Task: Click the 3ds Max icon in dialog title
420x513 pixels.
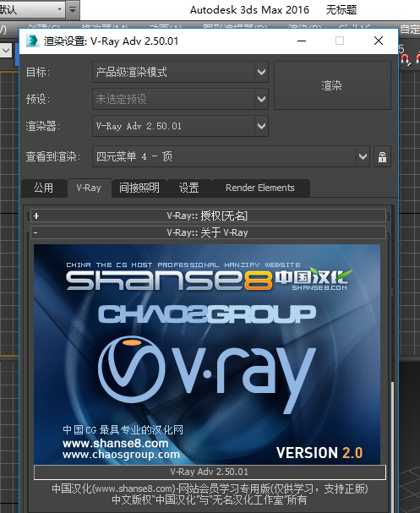Action: [x=32, y=41]
